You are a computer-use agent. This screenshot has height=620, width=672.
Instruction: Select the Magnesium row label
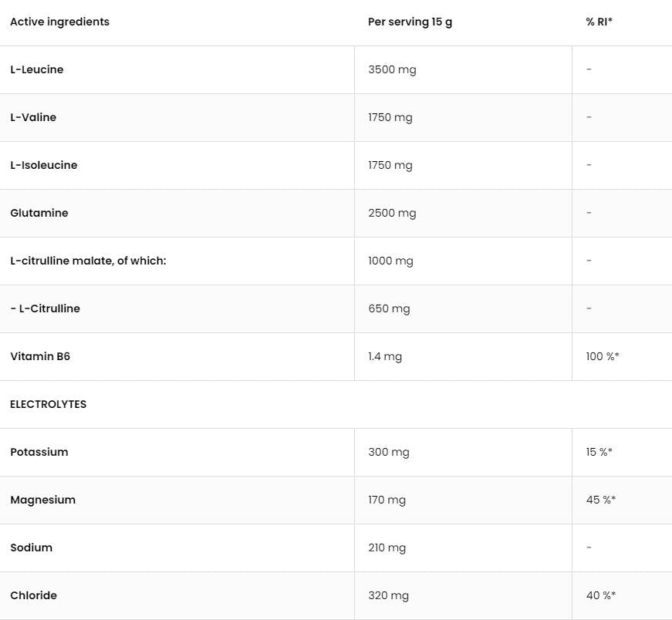pyautogui.click(x=43, y=500)
